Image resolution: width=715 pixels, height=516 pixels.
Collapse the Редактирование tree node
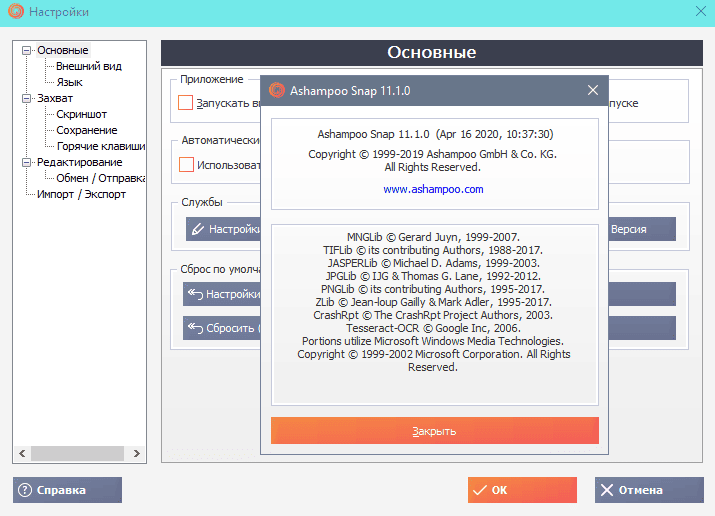[x=26, y=162]
